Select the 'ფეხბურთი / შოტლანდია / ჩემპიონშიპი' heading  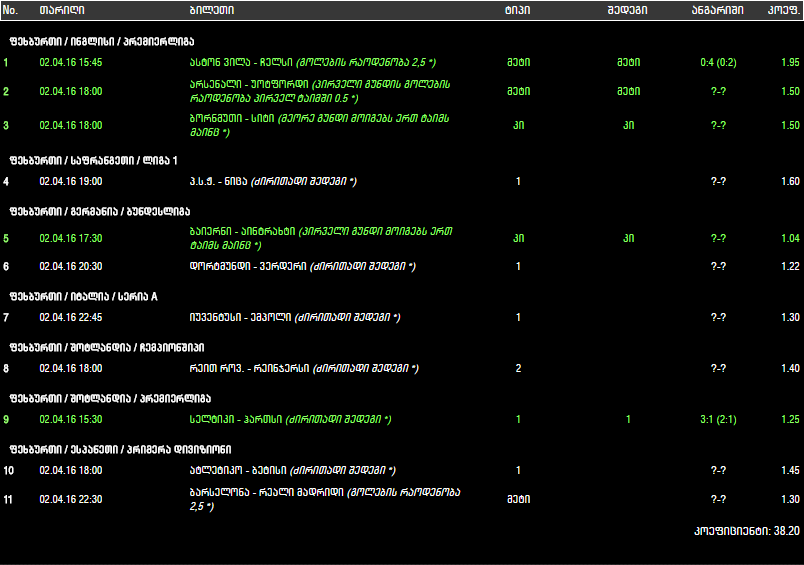107,348
